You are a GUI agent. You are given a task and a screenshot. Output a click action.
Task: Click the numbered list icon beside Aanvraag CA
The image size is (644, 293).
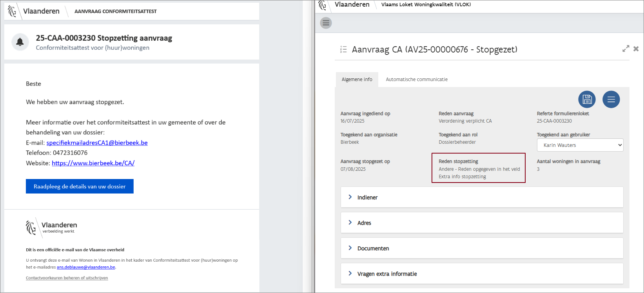(x=343, y=49)
